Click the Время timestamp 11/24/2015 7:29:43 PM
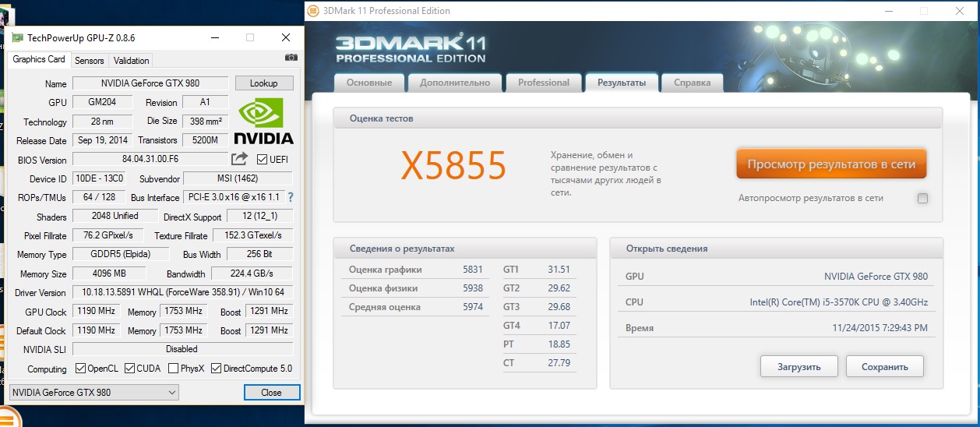The width and height of the screenshot is (980, 427). tap(880, 328)
